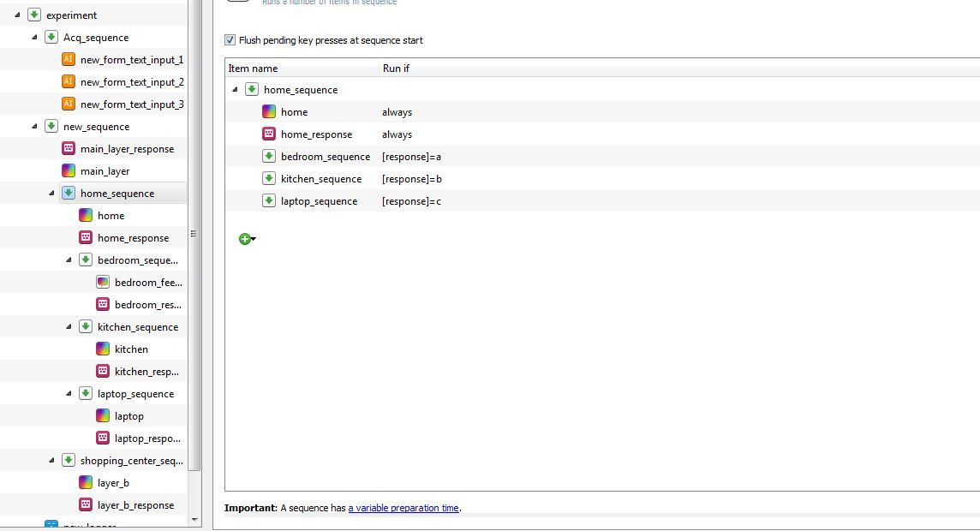Click the Item name column header

tap(302, 69)
